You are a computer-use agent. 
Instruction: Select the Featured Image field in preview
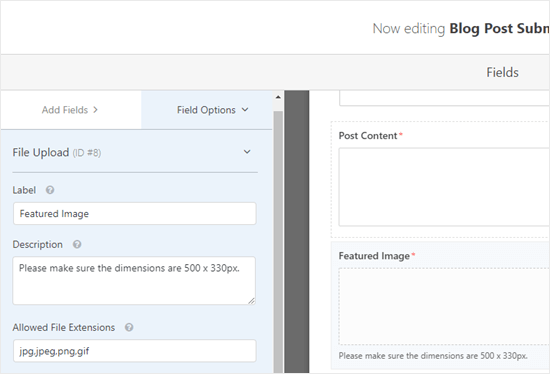click(x=440, y=305)
